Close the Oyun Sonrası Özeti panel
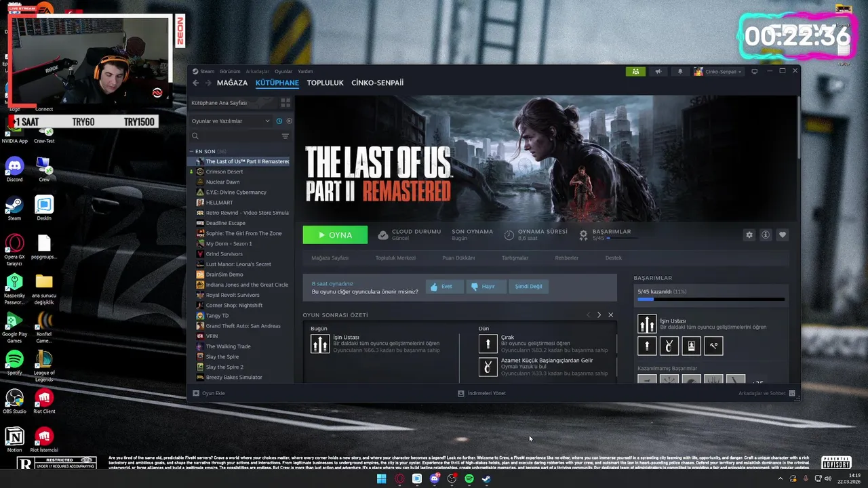This screenshot has width=868, height=488. (x=610, y=315)
